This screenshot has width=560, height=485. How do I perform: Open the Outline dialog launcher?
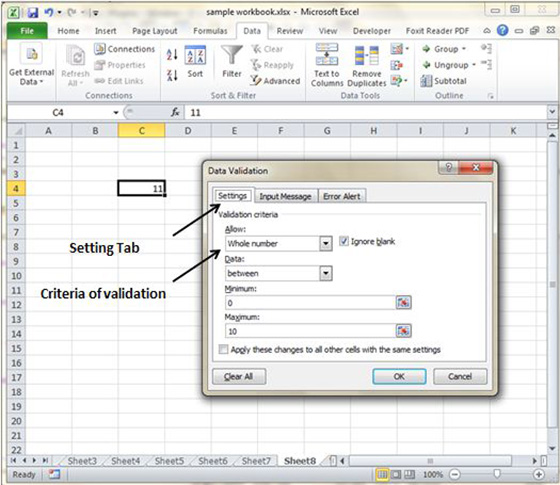point(491,96)
